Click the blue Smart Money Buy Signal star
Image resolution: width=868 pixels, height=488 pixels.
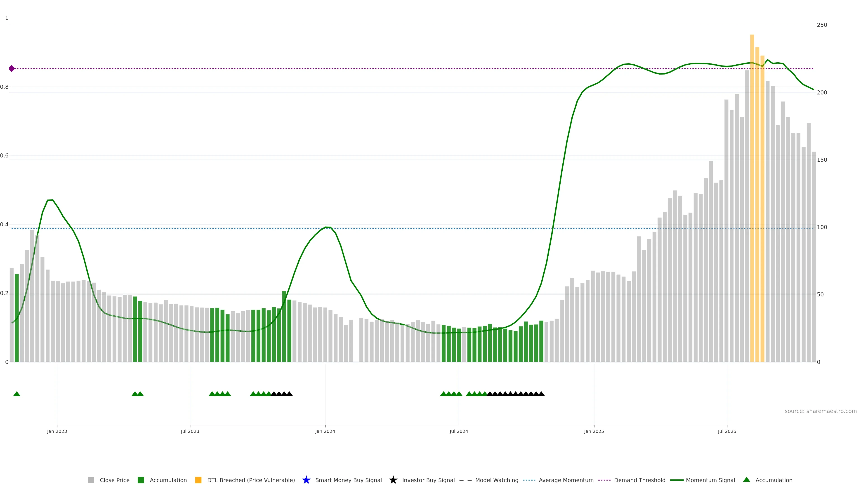(306, 480)
